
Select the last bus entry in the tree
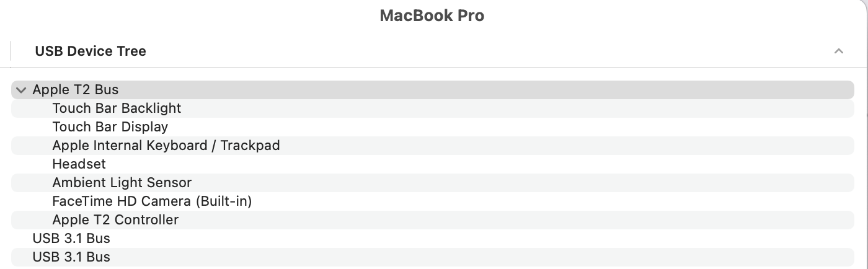(x=71, y=257)
